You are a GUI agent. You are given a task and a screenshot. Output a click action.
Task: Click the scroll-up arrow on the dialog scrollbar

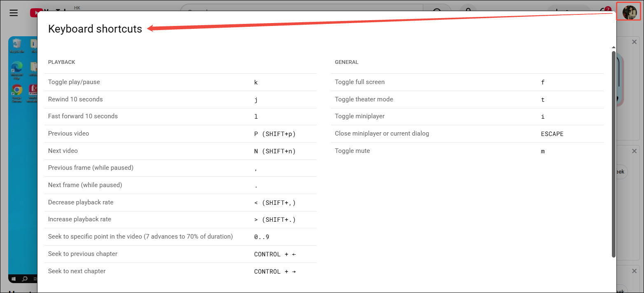pos(614,47)
